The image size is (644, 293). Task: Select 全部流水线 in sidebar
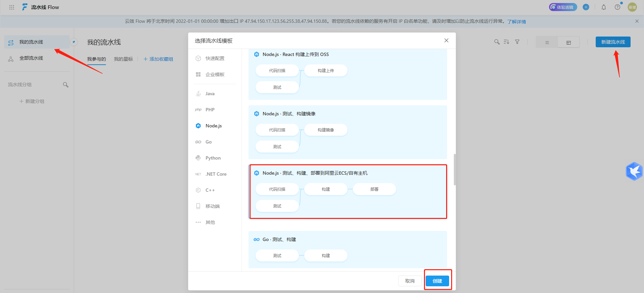pos(37,58)
